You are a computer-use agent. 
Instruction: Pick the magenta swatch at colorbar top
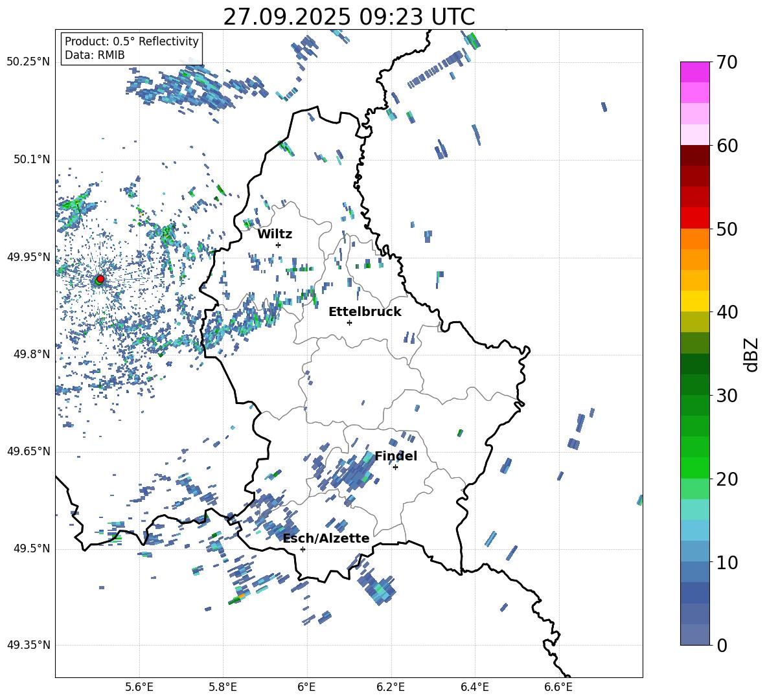coord(694,72)
